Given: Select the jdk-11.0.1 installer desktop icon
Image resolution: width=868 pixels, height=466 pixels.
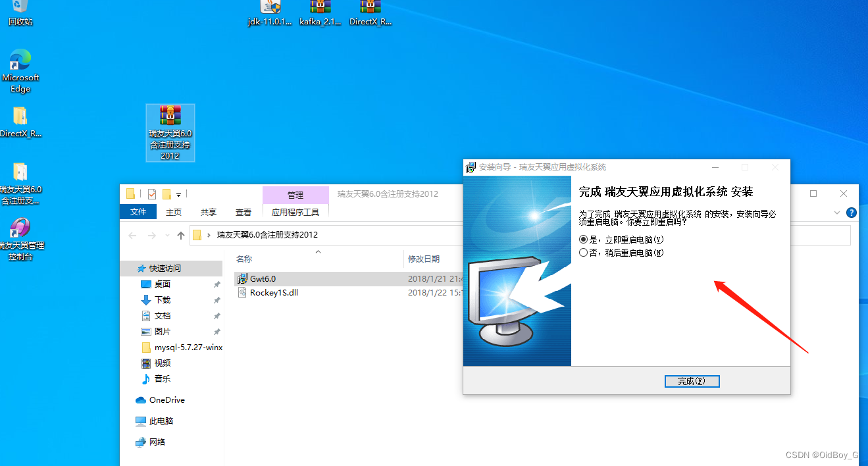Looking at the screenshot, I should (x=270, y=13).
